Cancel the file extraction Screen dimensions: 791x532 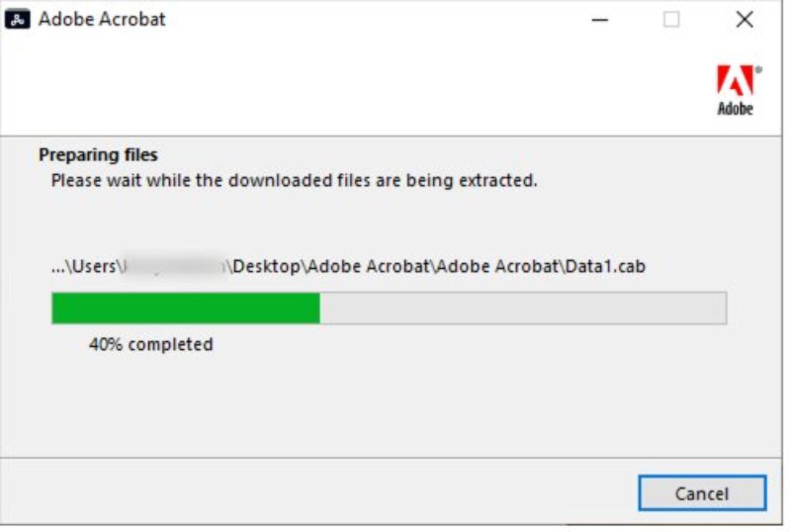[x=701, y=493]
